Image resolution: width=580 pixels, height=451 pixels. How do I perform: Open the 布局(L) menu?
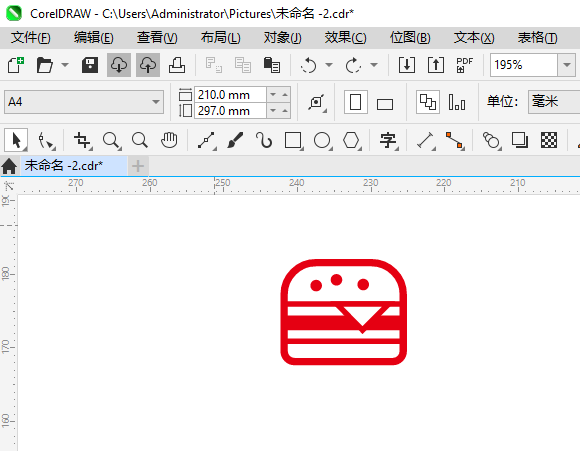pos(220,38)
